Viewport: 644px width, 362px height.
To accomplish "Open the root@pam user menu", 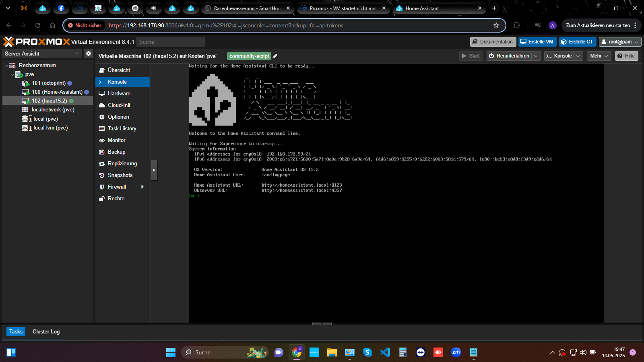I will point(620,42).
